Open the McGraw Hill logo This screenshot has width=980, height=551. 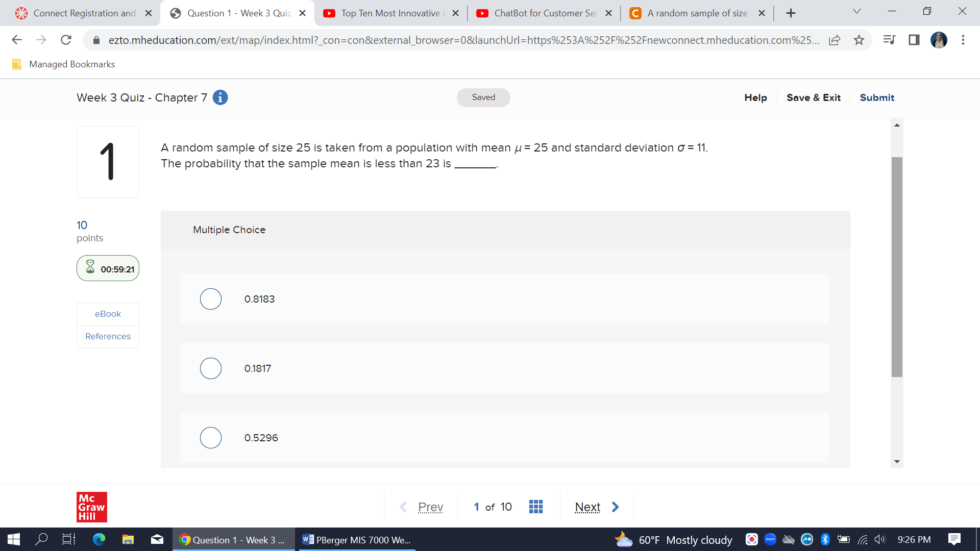pos(92,507)
